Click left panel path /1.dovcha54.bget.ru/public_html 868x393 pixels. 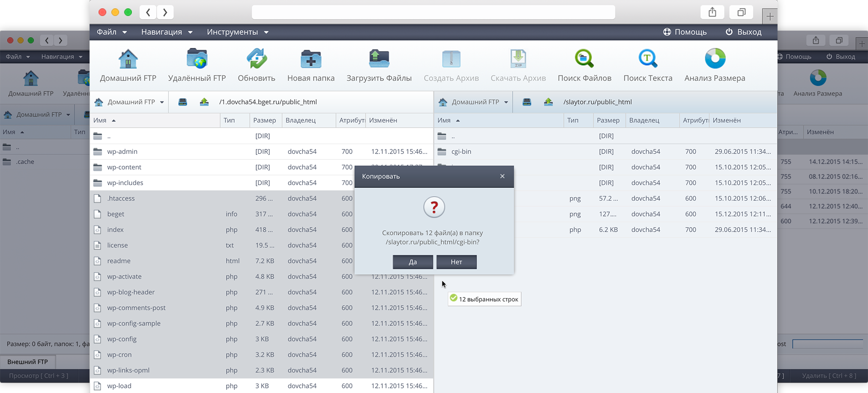268,102
